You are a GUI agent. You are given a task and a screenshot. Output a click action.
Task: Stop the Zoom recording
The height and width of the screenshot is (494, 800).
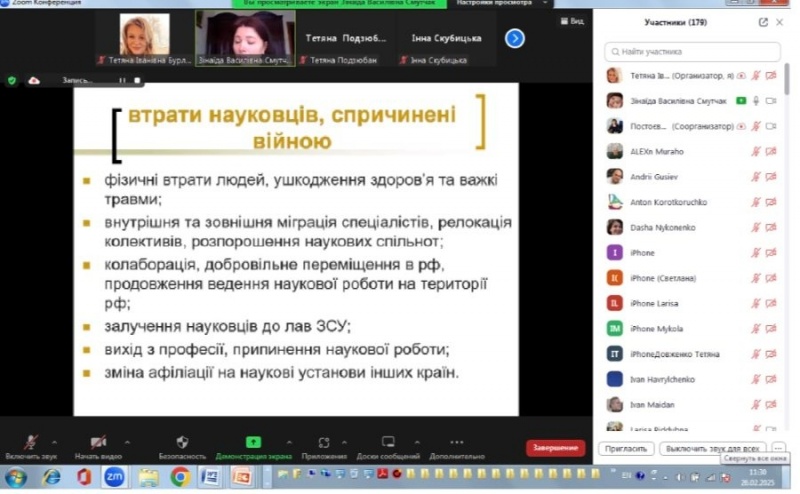(137, 81)
